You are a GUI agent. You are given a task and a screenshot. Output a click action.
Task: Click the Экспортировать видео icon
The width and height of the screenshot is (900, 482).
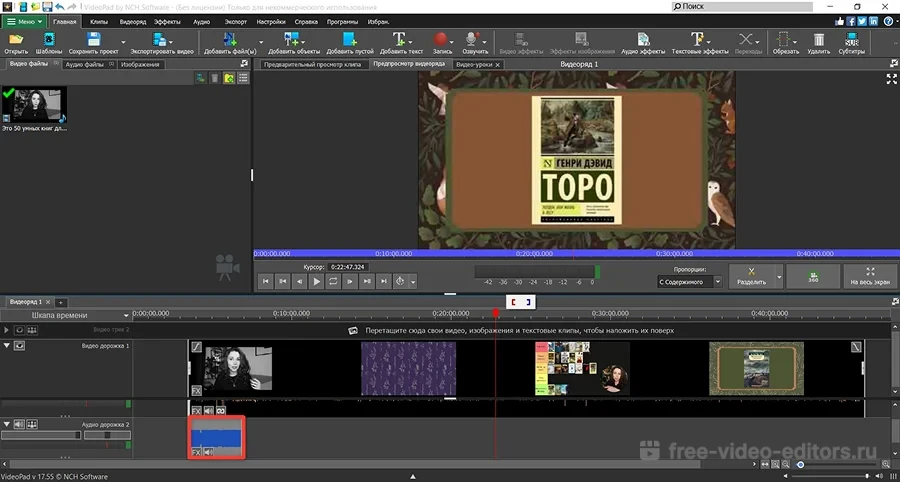159,39
